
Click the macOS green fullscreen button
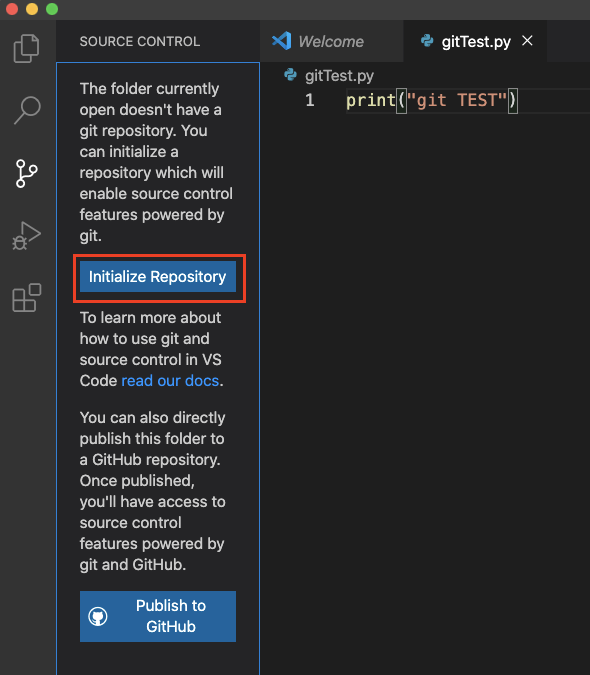tap(52, 9)
